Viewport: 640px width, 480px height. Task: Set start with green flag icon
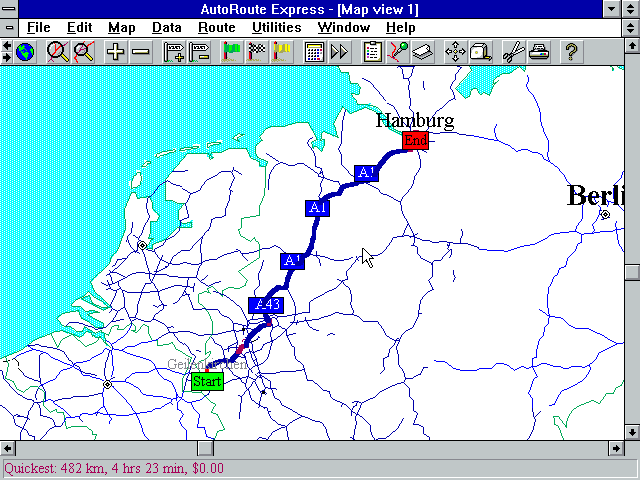tap(231, 52)
